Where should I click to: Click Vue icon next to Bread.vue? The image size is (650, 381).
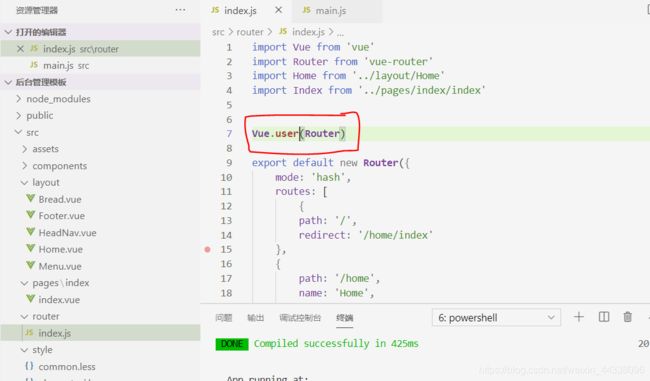(x=30, y=199)
